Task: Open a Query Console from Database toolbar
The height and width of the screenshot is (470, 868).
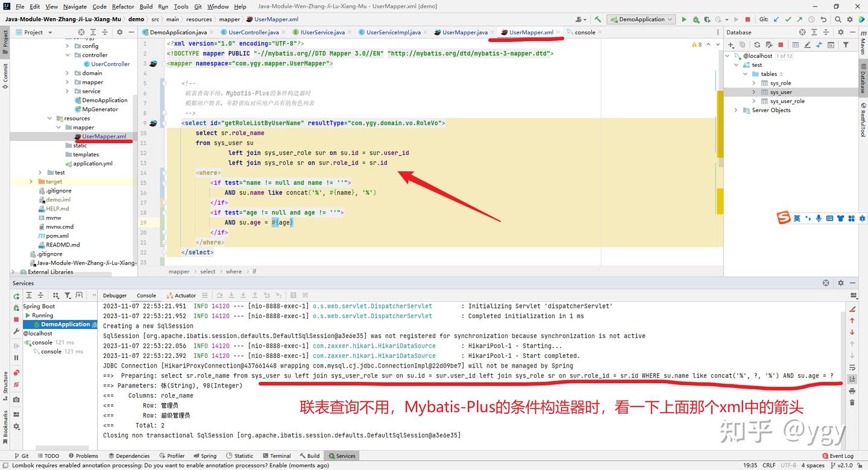Action: (831, 45)
